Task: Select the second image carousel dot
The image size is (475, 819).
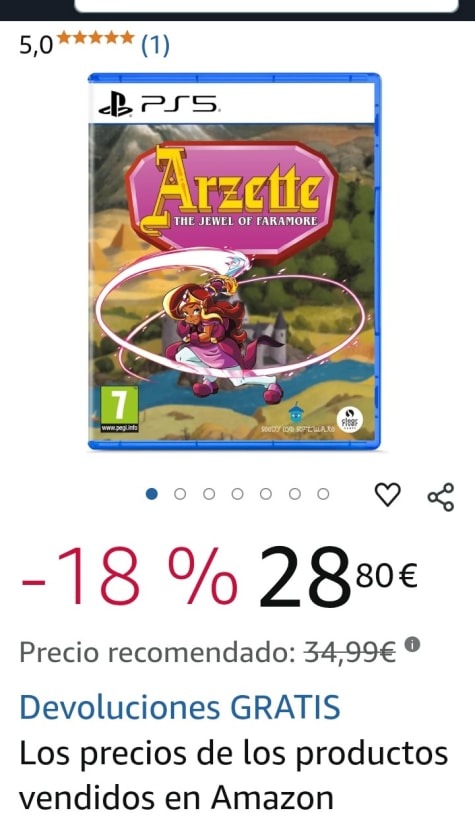Action: point(180,494)
